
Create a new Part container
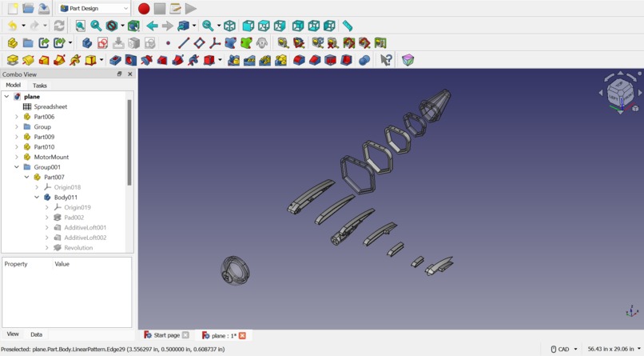click(13, 42)
